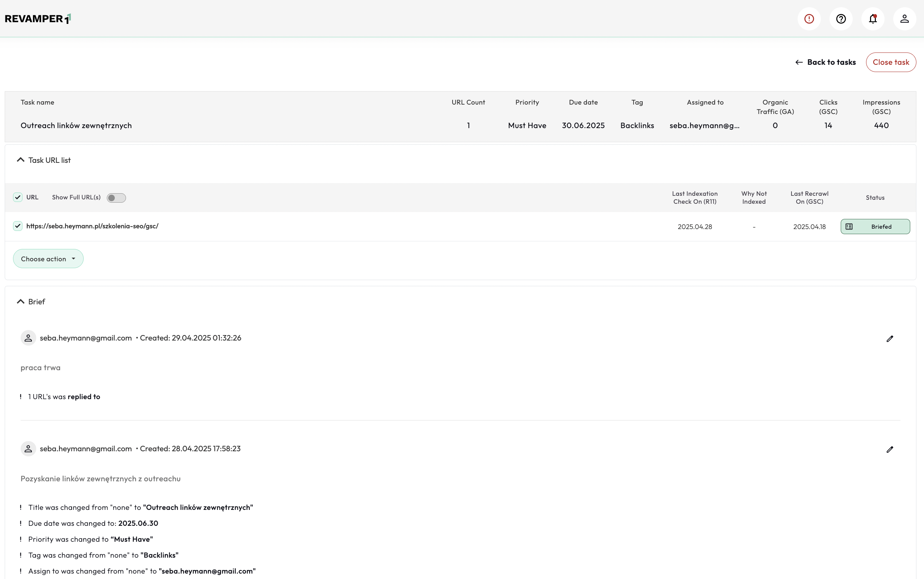Open the notifications bell

(x=872, y=19)
